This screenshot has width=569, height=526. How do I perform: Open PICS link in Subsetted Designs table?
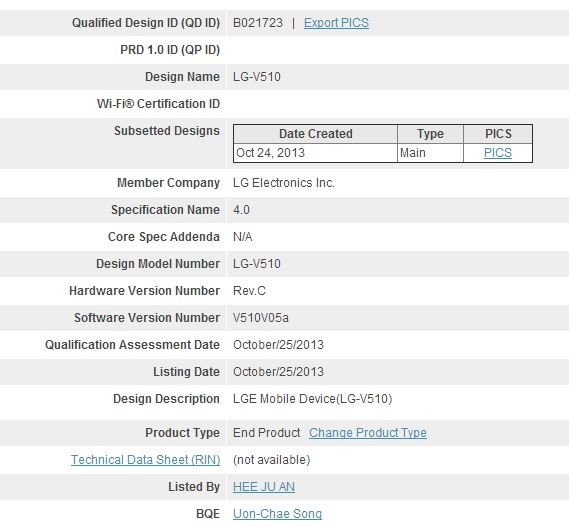point(498,153)
